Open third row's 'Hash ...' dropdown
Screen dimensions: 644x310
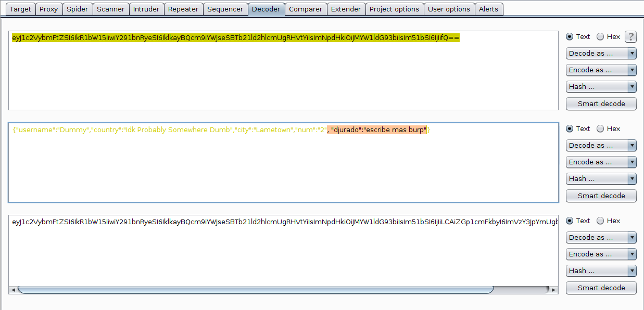[601, 271]
